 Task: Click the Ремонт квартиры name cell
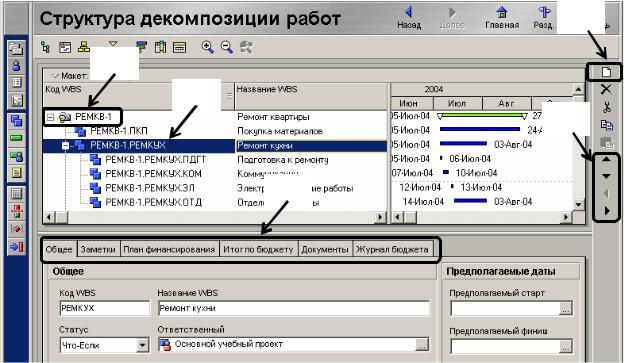[x=311, y=117]
